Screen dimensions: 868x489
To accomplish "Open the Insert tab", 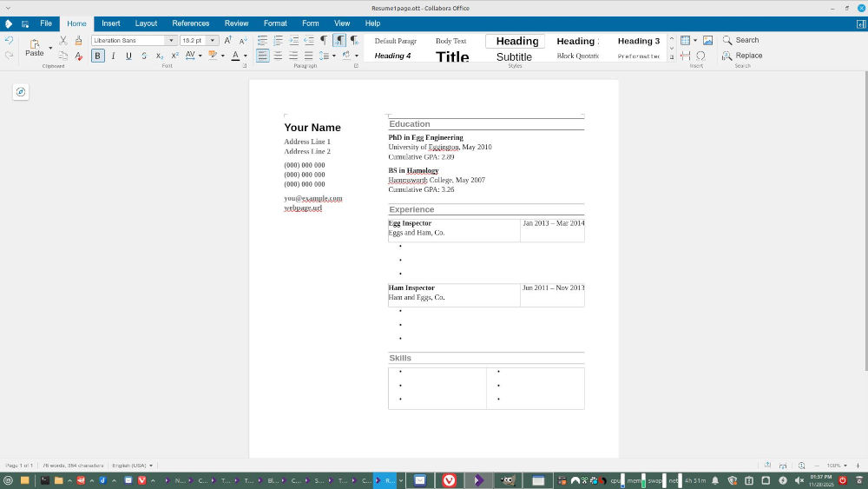I will point(111,23).
